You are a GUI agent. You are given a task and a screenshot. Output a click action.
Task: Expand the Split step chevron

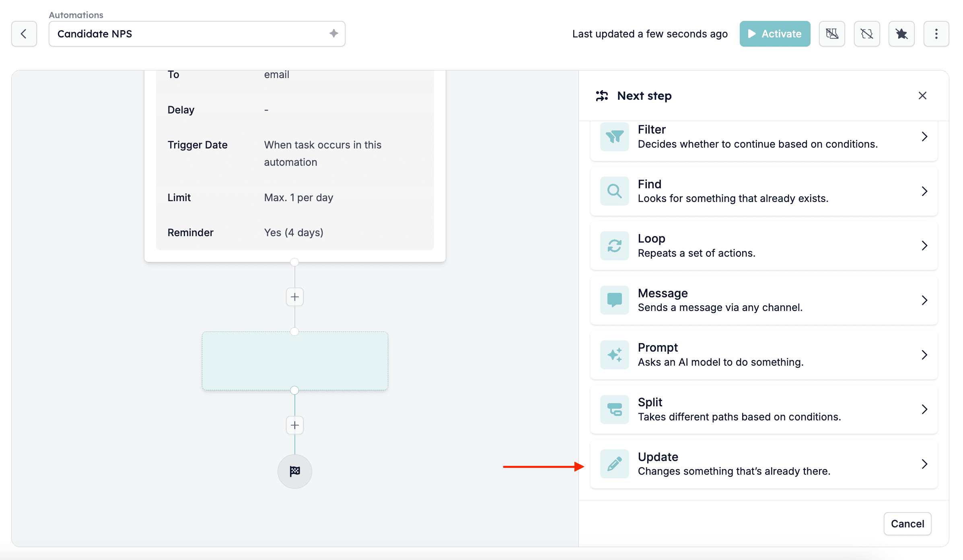click(x=924, y=410)
